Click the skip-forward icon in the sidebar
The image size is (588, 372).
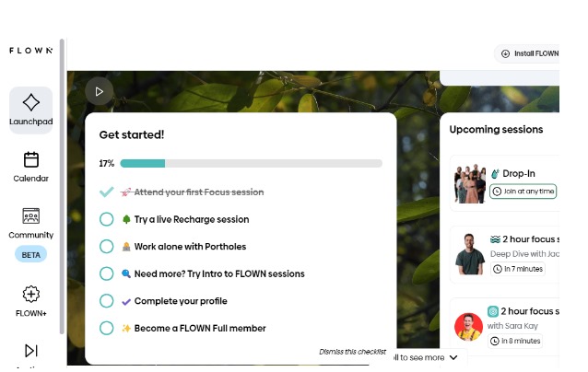(x=30, y=350)
